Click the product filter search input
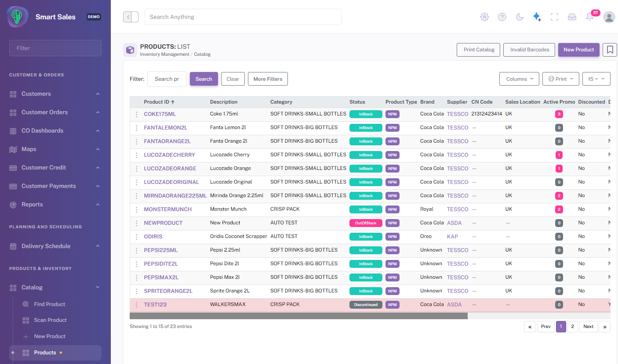Image resolution: width=618 pixels, height=364 pixels. click(167, 79)
